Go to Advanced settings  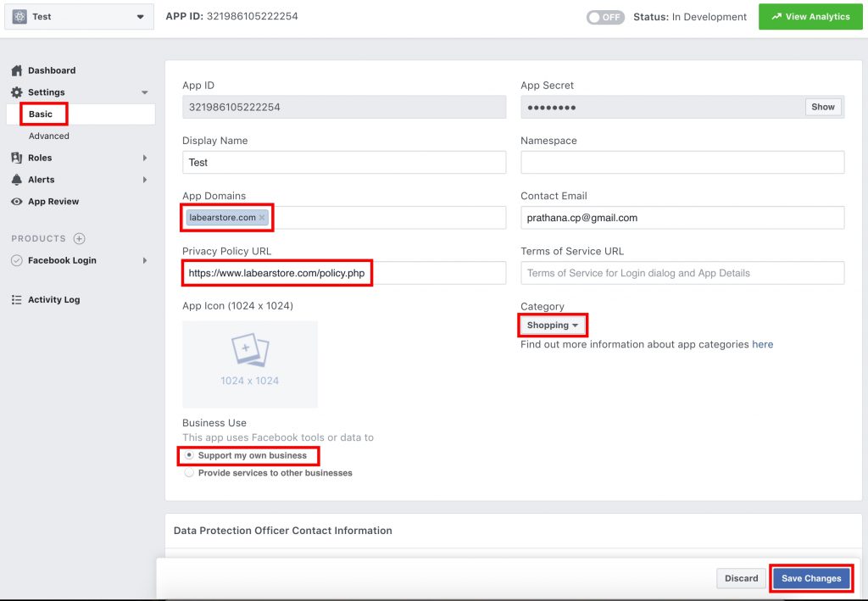(x=48, y=136)
